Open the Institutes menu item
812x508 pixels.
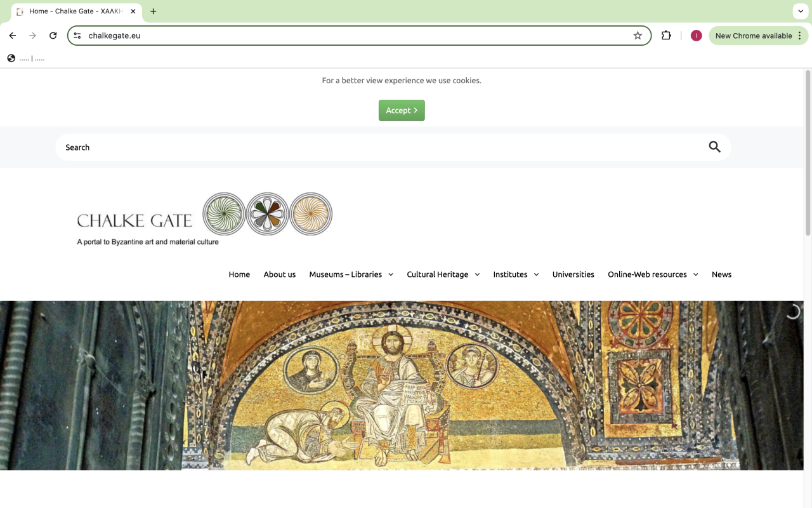coord(511,274)
